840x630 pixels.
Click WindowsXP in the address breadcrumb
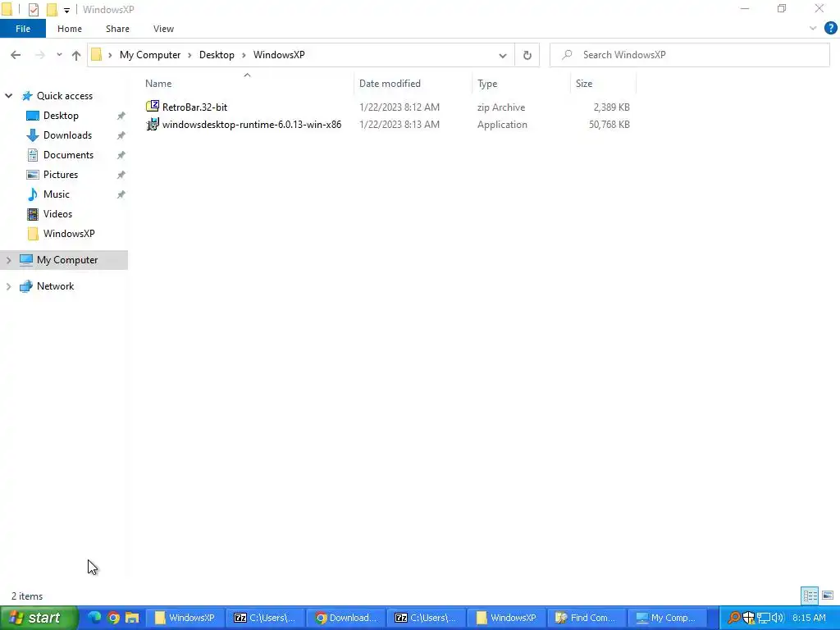[279, 55]
